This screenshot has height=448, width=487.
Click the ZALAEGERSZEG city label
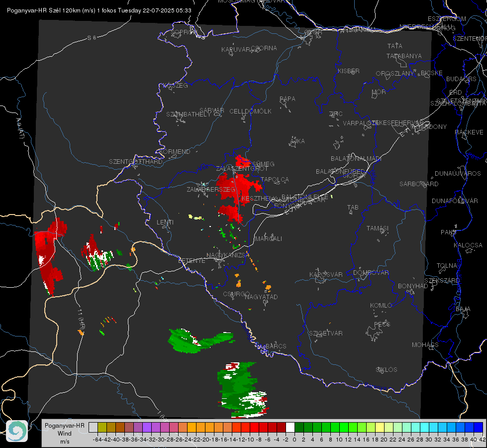click(x=211, y=189)
